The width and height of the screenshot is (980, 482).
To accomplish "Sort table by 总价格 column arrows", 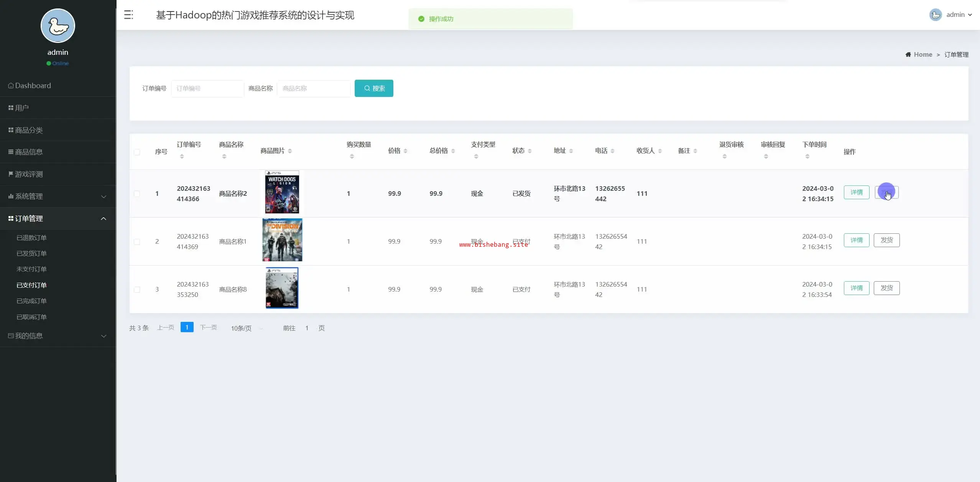I will (x=453, y=151).
